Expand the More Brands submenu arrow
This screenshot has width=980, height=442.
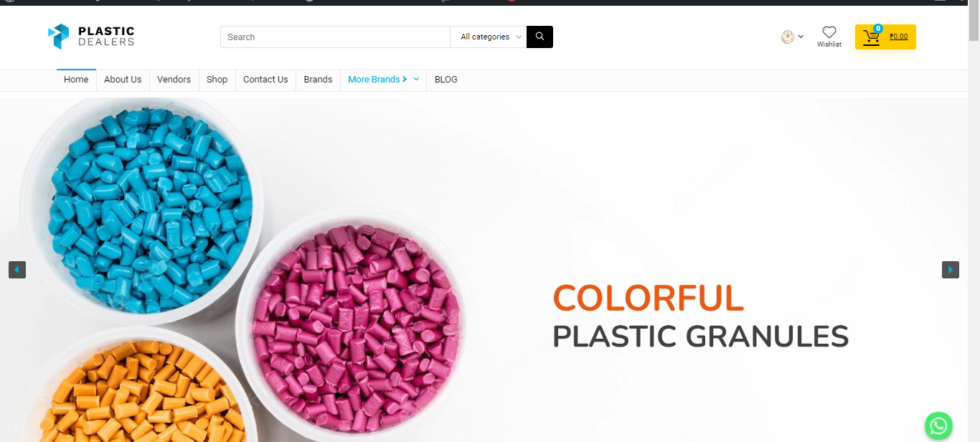416,80
